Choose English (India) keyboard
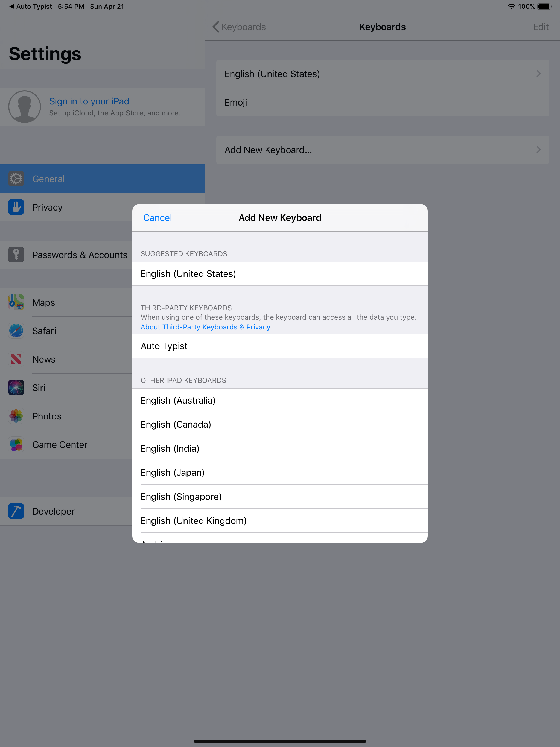 (280, 448)
